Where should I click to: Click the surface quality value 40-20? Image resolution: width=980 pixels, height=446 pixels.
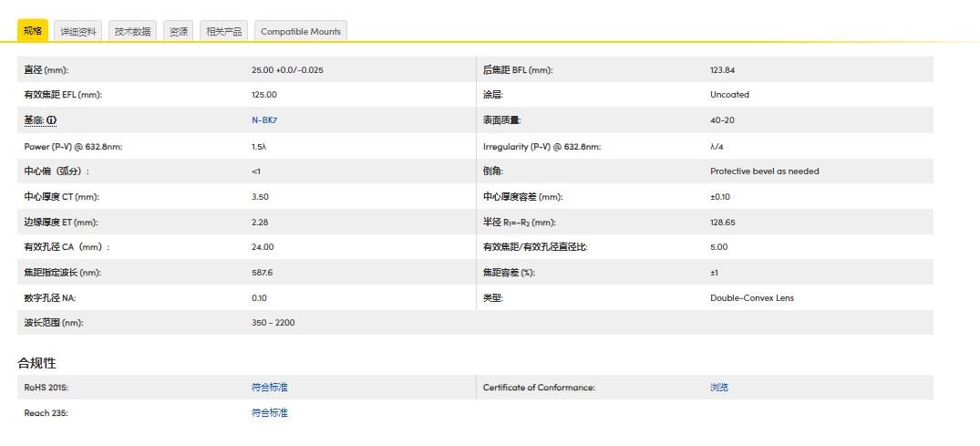click(722, 120)
